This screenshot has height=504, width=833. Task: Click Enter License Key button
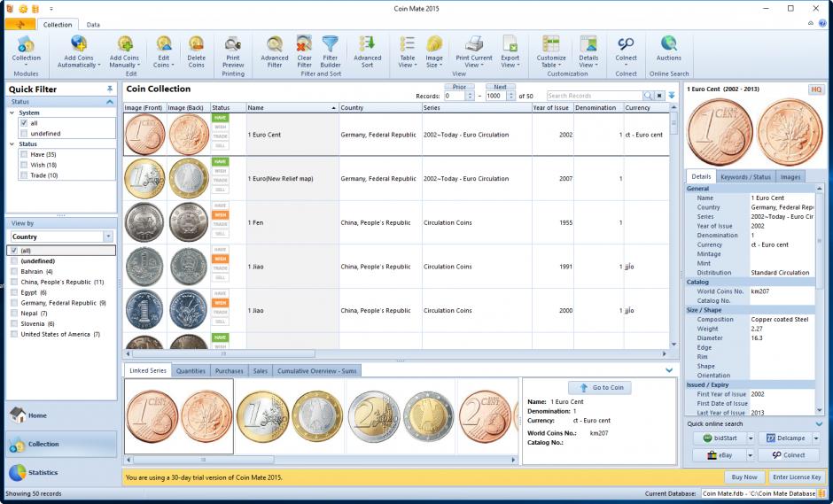pos(797,477)
